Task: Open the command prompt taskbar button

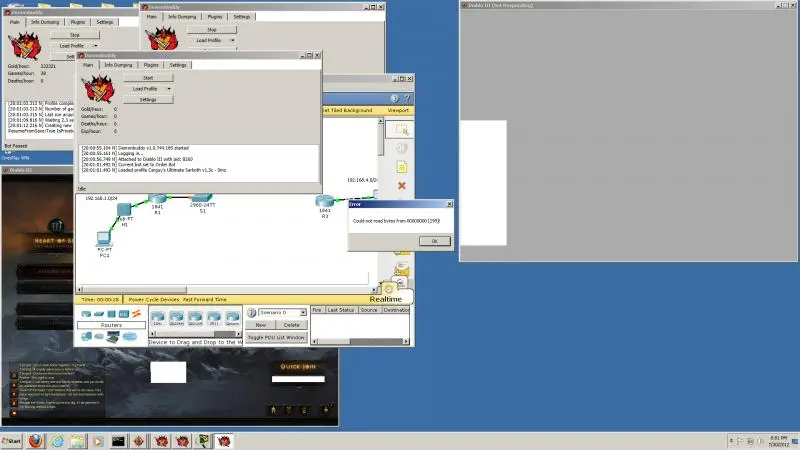Action: coord(118,441)
